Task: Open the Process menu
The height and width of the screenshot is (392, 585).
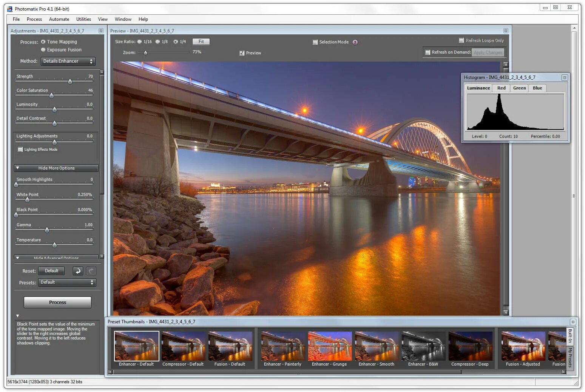Action: coord(34,19)
